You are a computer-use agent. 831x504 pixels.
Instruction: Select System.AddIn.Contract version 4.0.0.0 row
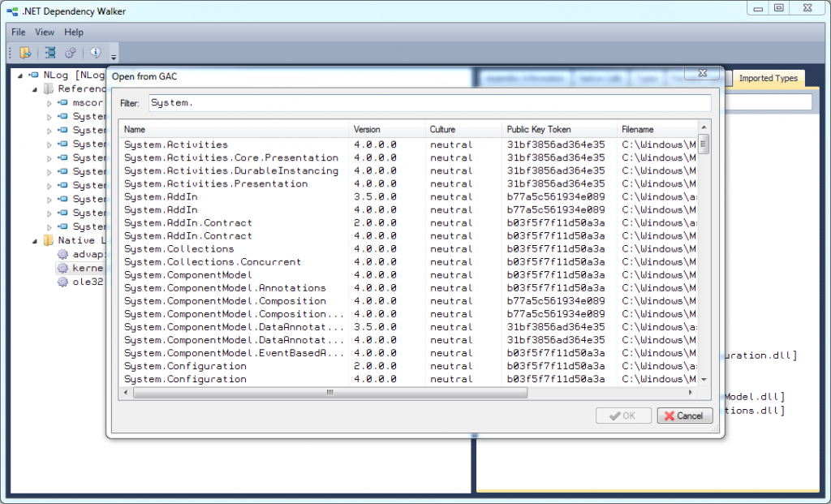coord(409,236)
